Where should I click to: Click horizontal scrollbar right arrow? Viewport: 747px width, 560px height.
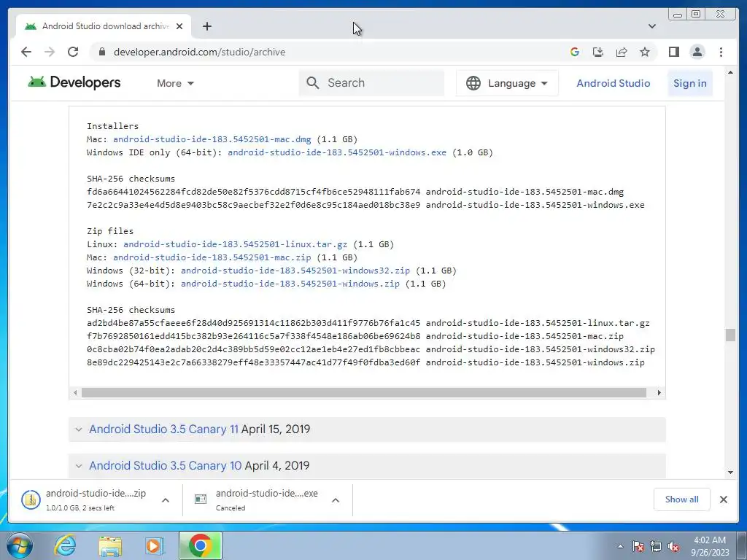point(659,393)
